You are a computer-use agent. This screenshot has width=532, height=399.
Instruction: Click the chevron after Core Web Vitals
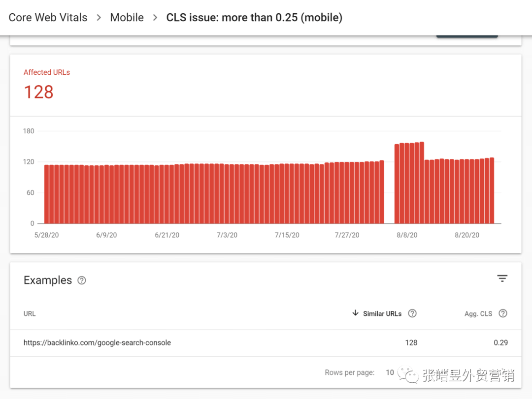99,17
